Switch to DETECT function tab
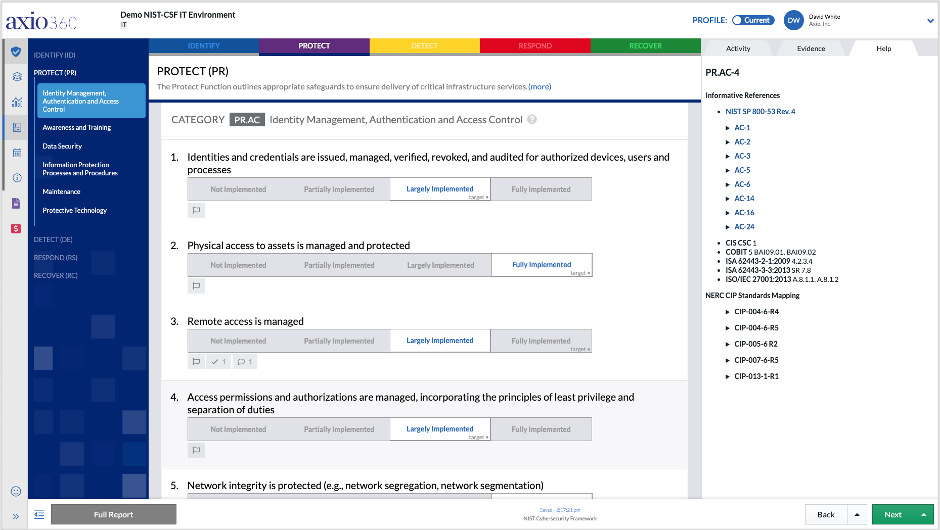940x530 pixels. pos(424,46)
